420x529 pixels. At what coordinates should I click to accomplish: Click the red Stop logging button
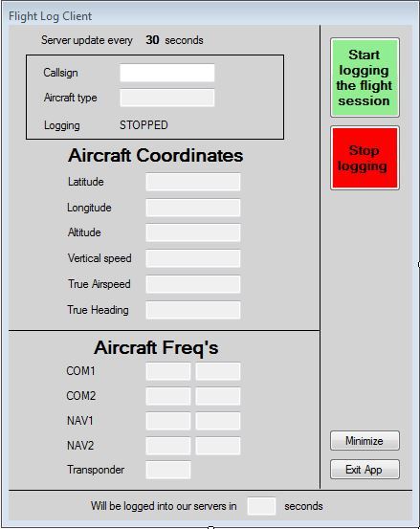pos(365,158)
